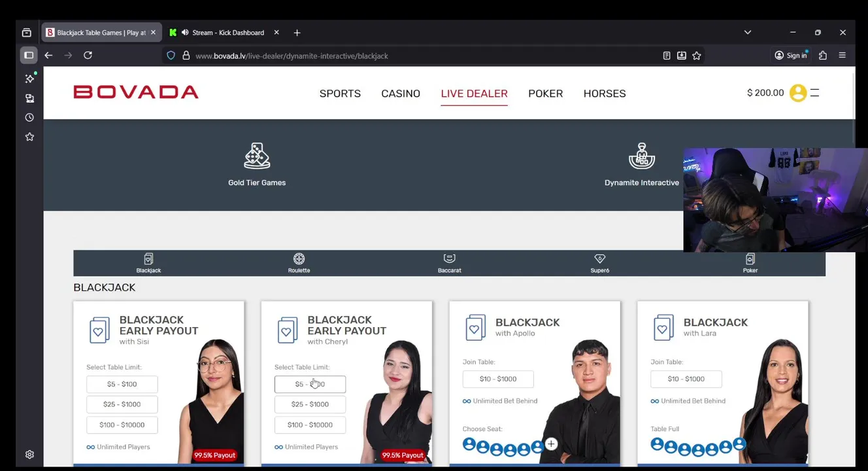Open sidebar settings gear icon
The width and height of the screenshot is (868, 471).
click(x=29, y=455)
